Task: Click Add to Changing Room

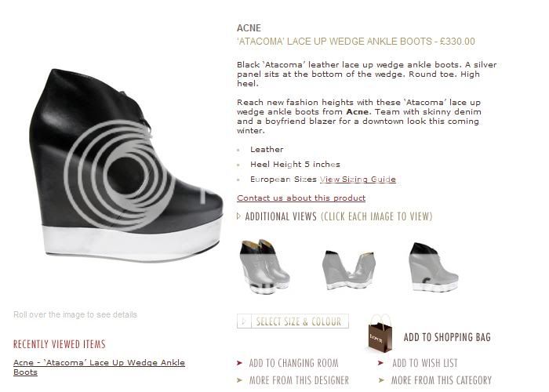Action: click(294, 363)
